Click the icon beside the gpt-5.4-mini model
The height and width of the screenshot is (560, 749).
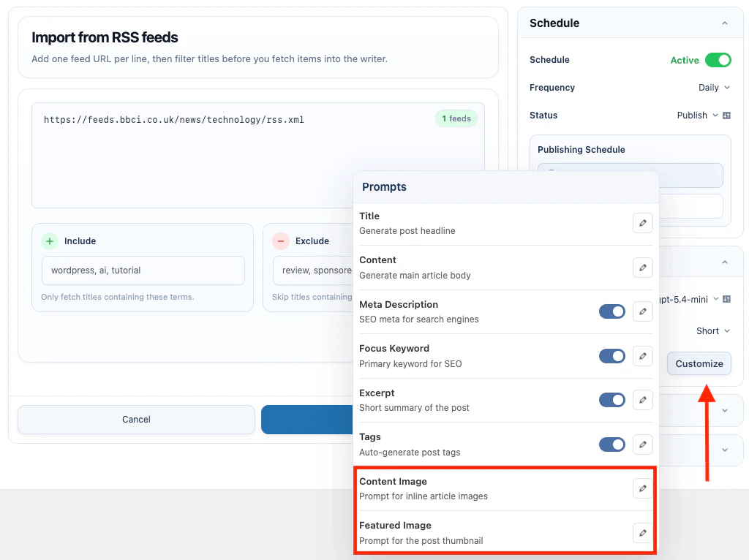pyautogui.click(x=726, y=299)
